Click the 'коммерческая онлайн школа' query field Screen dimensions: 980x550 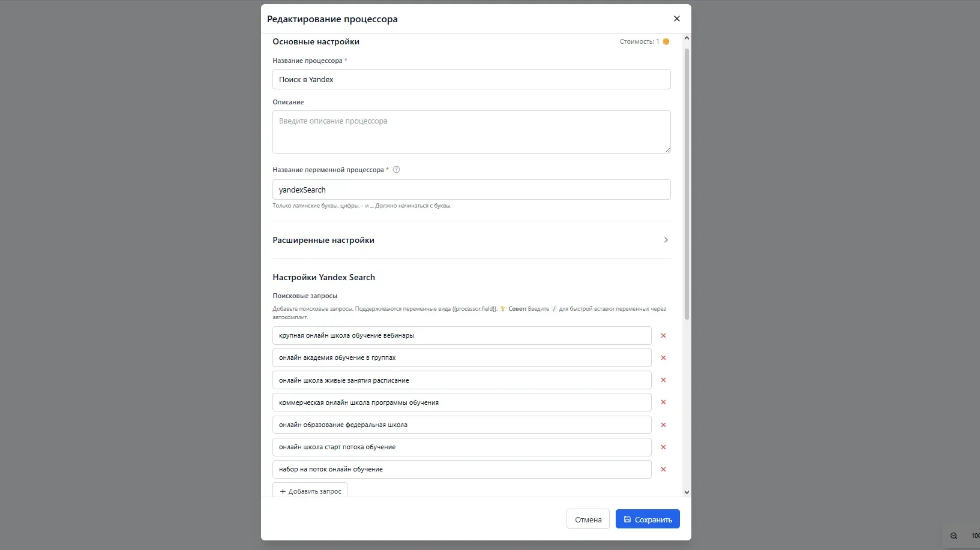point(461,402)
